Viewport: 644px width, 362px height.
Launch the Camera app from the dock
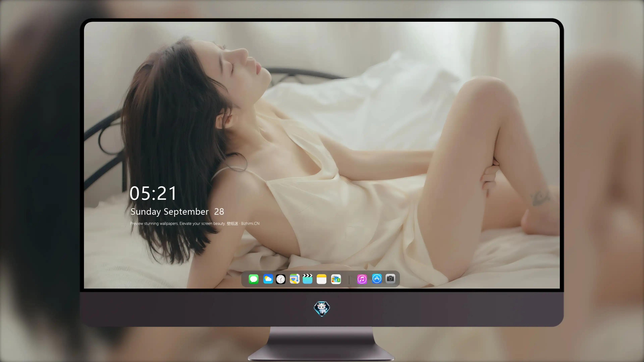(x=390, y=279)
